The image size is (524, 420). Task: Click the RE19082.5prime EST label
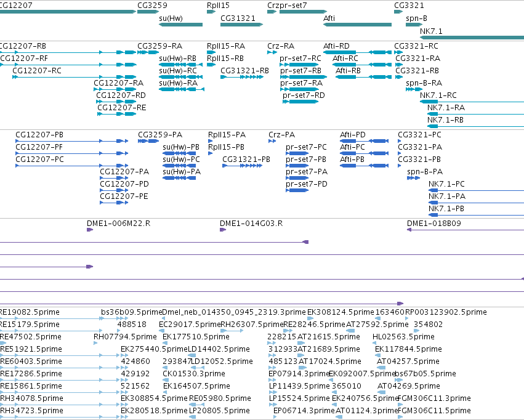tap(30, 312)
